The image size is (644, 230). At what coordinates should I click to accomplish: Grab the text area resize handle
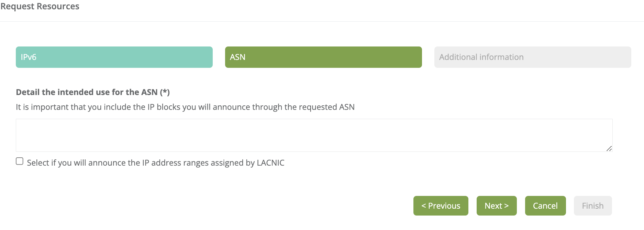tap(609, 148)
